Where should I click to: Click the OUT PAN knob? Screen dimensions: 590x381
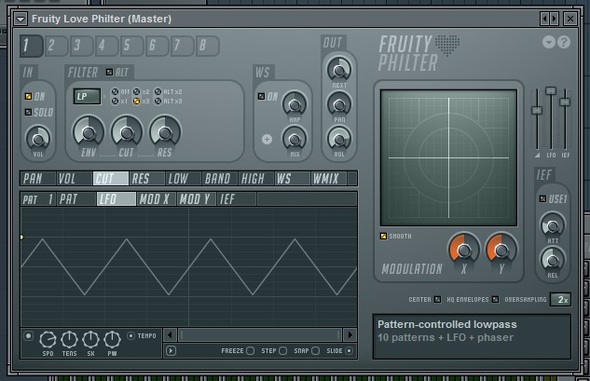(x=339, y=104)
